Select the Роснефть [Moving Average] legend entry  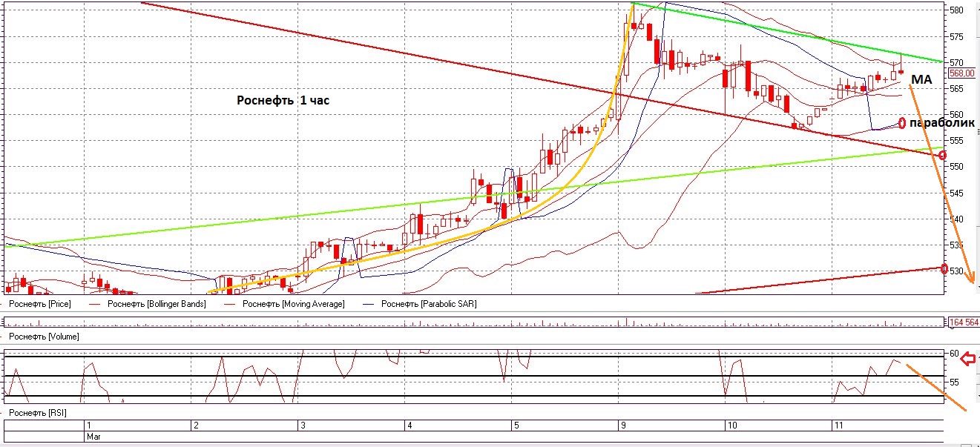pos(294,304)
